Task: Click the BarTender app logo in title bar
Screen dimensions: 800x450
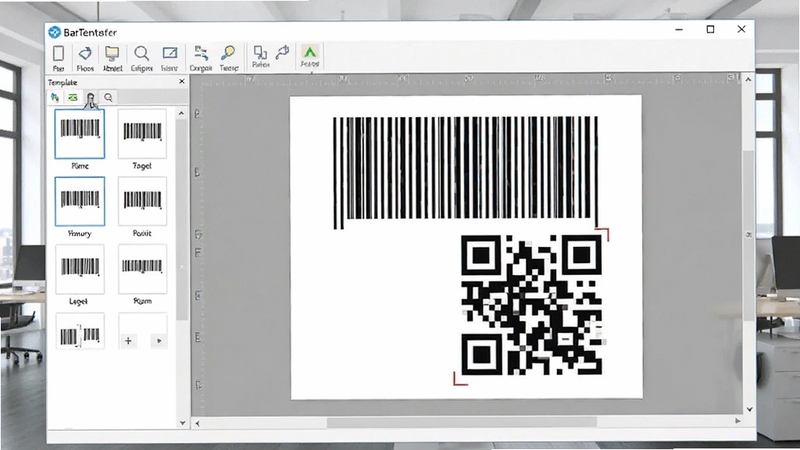Action: pos(55,32)
